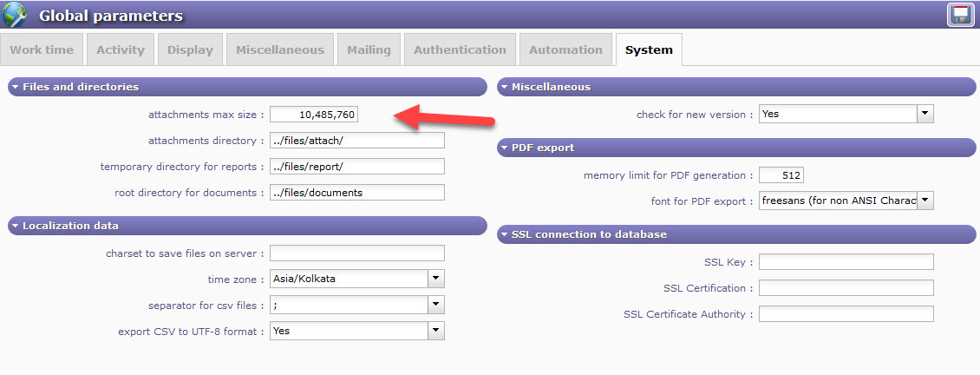This screenshot has height=375, width=980.
Task: Open the time zone dropdown
Action: coord(436,279)
